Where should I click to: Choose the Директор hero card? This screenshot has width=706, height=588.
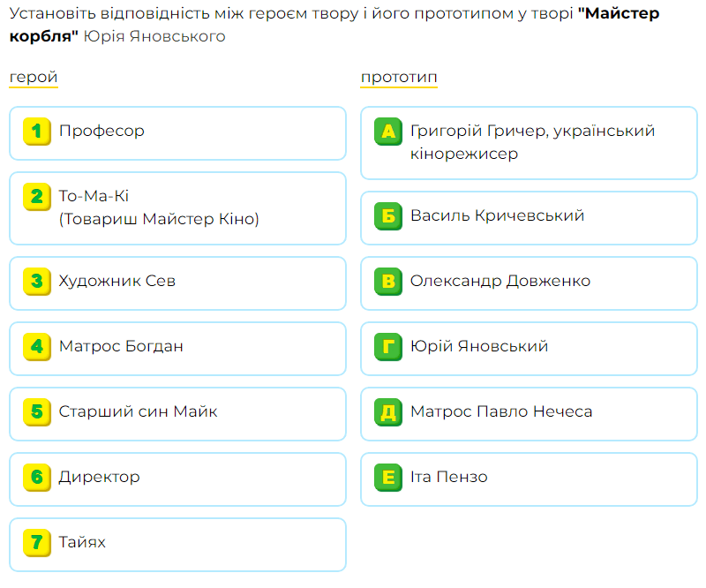click(178, 479)
